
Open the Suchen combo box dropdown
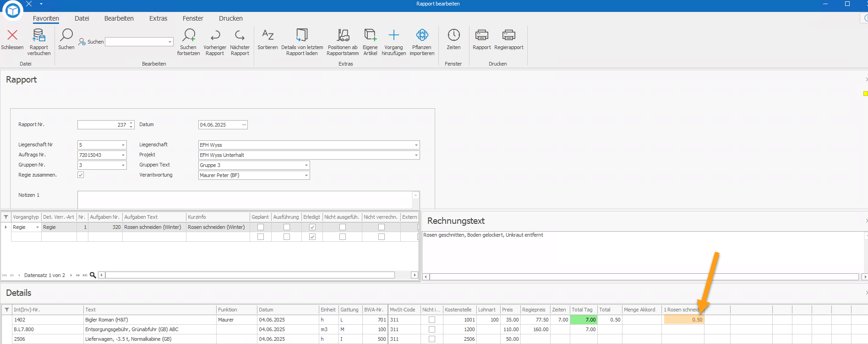(x=170, y=42)
